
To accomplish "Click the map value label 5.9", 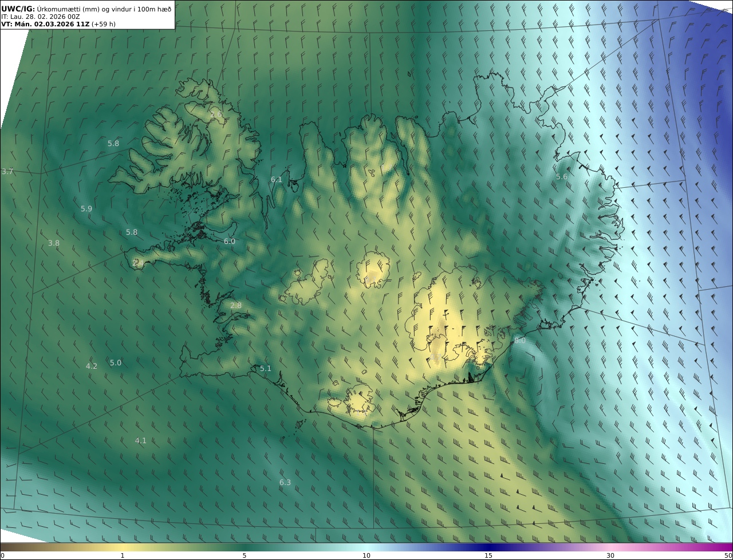I will click(86, 209).
